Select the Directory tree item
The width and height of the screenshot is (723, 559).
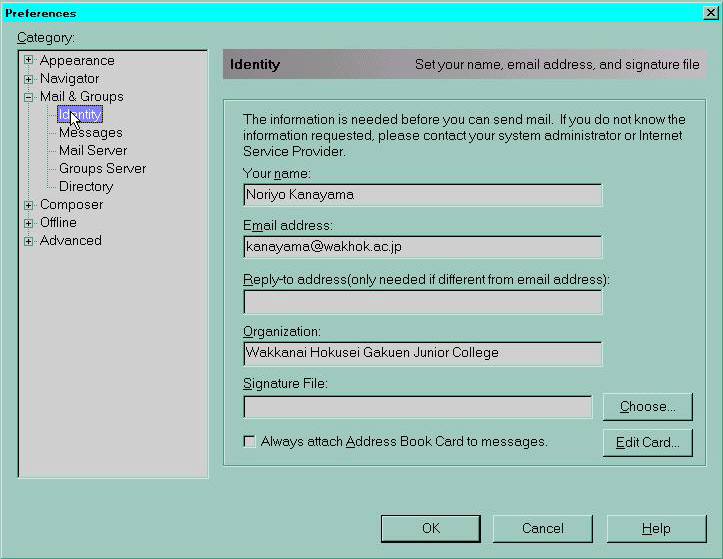[86, 187]
